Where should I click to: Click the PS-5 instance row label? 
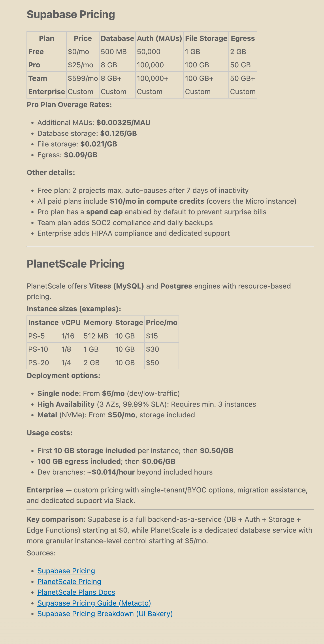click(36, 336)
